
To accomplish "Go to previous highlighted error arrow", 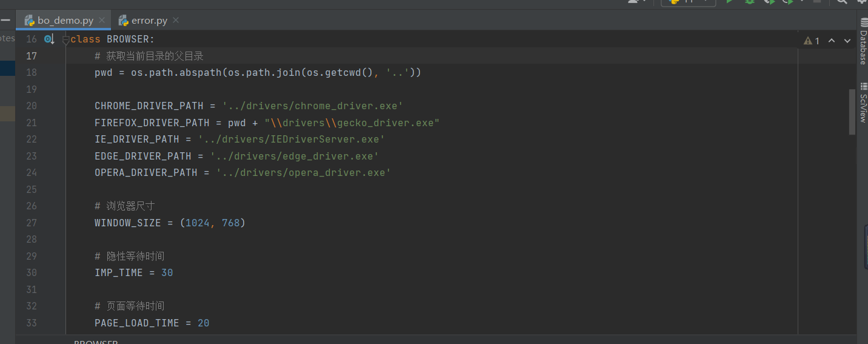I will tap(832, 41).
